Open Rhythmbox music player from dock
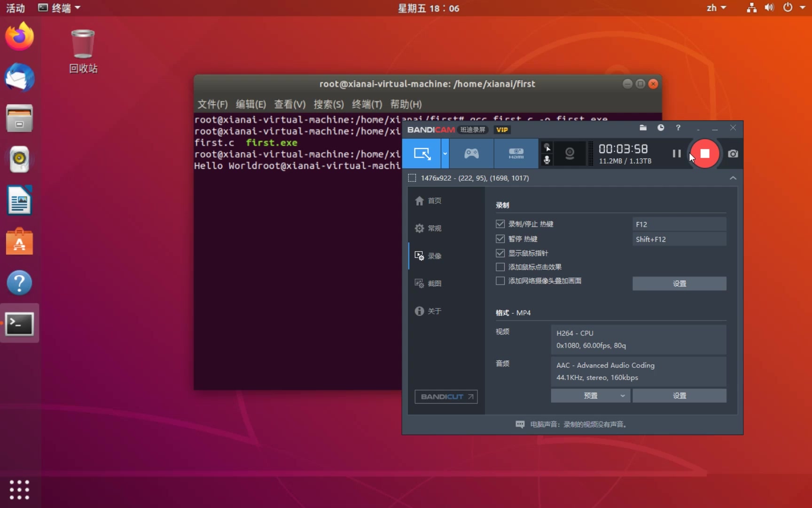 tap(19, 159)
